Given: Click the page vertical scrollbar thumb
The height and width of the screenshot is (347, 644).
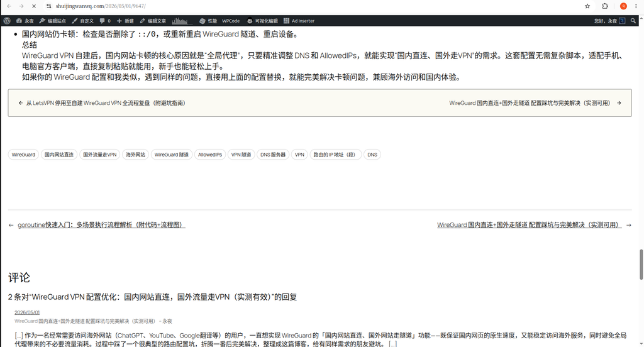Looking at the screenshot, I should 641,265.
